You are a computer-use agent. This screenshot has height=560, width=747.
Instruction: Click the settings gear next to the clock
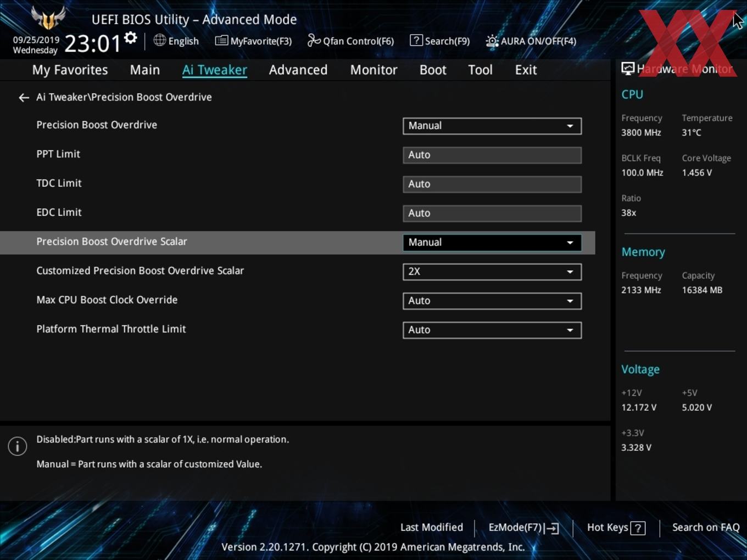pyautogui.click(x=130, y=38)
